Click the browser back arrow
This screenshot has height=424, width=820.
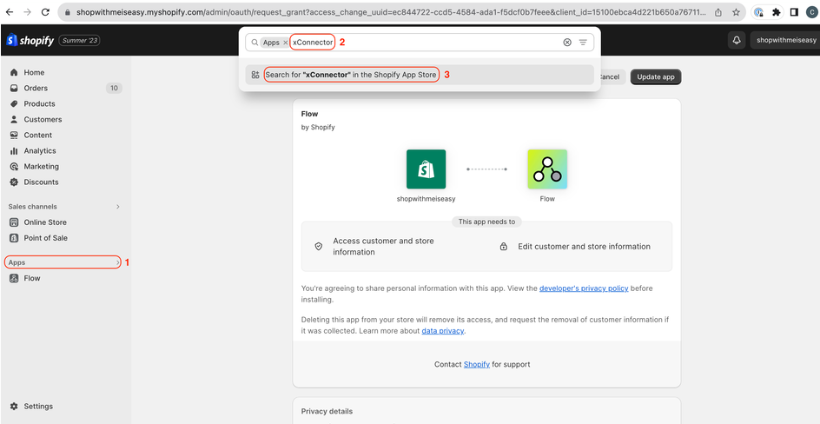[9, 12]
